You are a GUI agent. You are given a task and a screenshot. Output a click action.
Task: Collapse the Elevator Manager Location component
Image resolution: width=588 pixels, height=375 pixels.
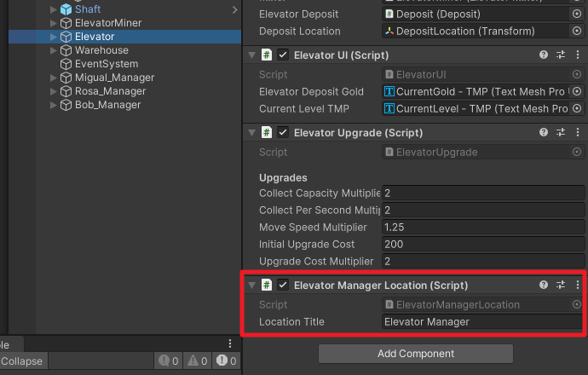251,286
